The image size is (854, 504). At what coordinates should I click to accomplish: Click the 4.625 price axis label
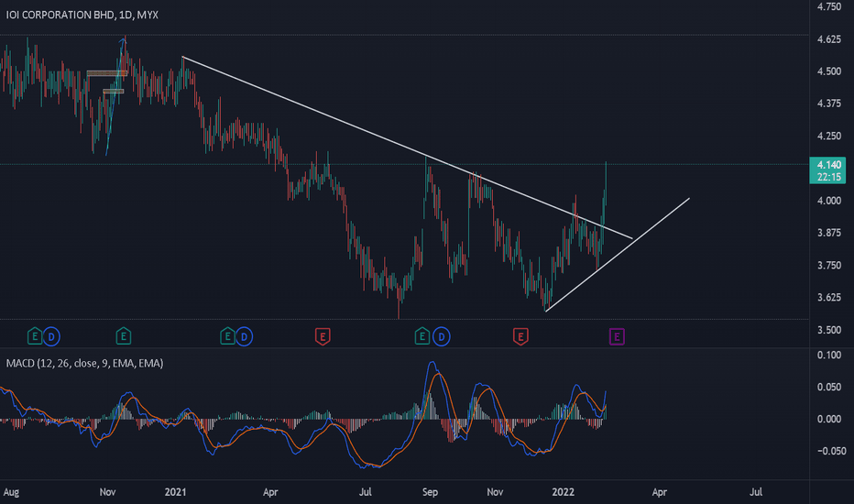[x=829, y=39]
